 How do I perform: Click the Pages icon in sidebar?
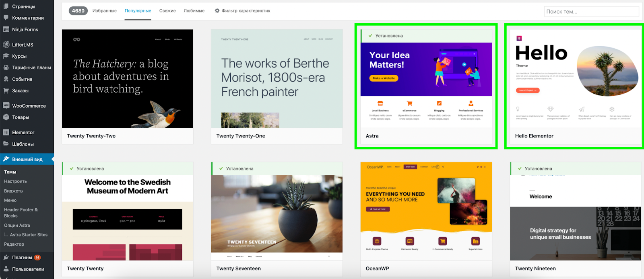point(6,6)
